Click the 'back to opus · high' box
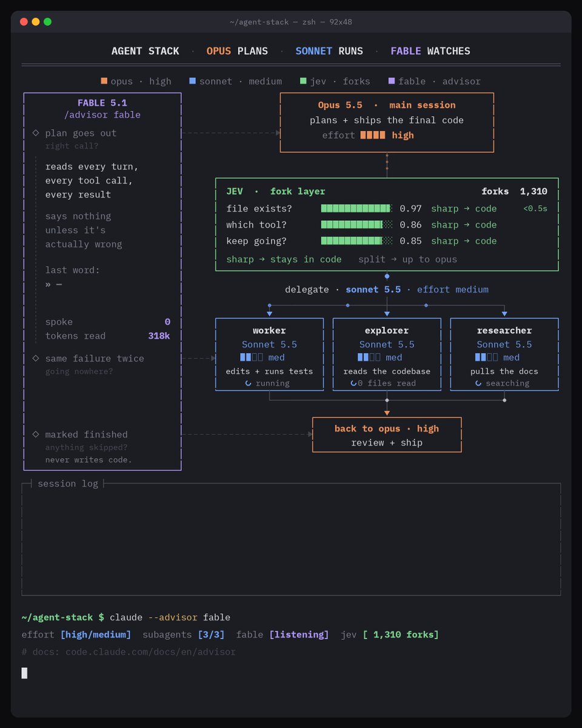The image size is (582, 728). 387,435
